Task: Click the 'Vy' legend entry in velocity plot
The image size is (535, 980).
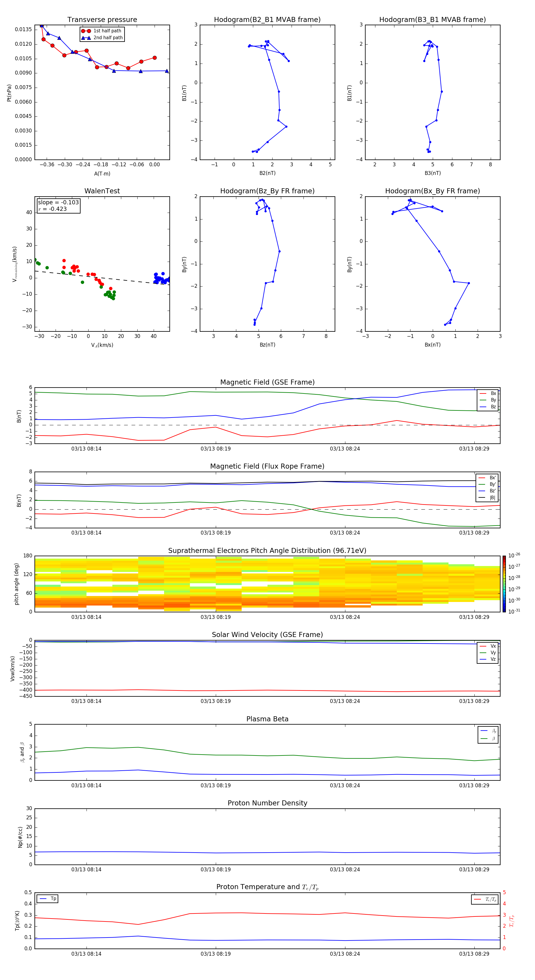Action: (488, 652)
